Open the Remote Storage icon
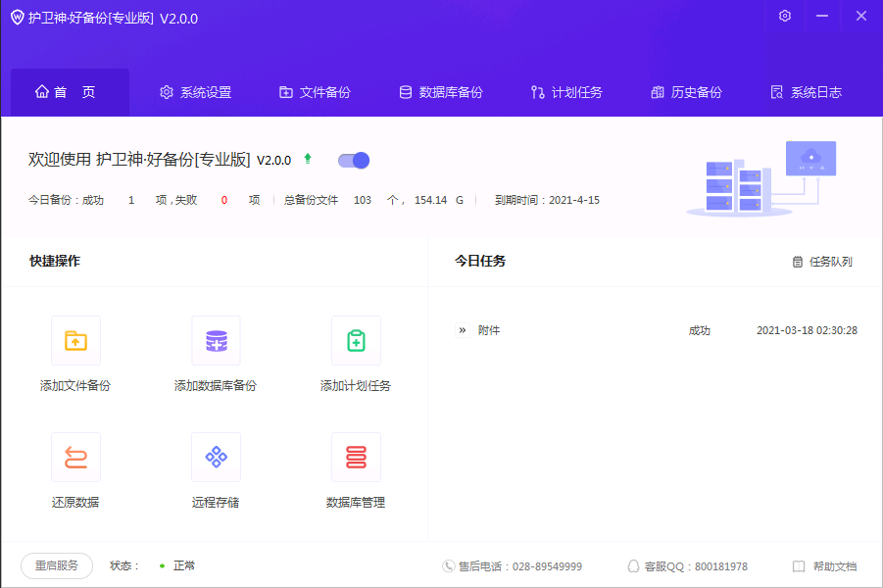 216,458
